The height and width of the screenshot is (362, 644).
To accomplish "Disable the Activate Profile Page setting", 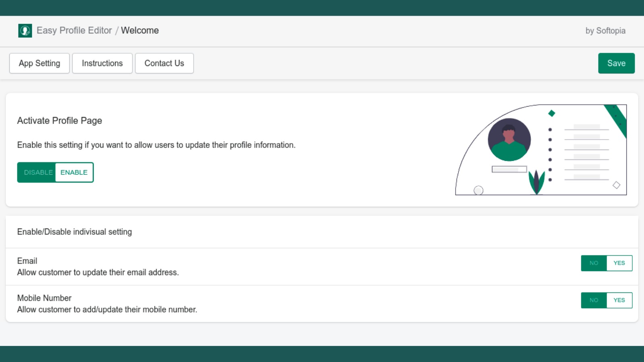I will click(38, 172).
